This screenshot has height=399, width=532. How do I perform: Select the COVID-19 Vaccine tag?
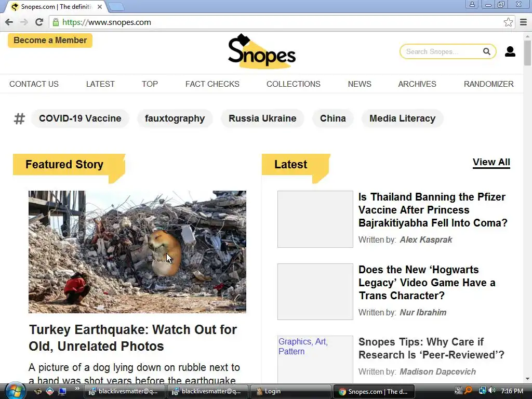(x=80, y=118)
